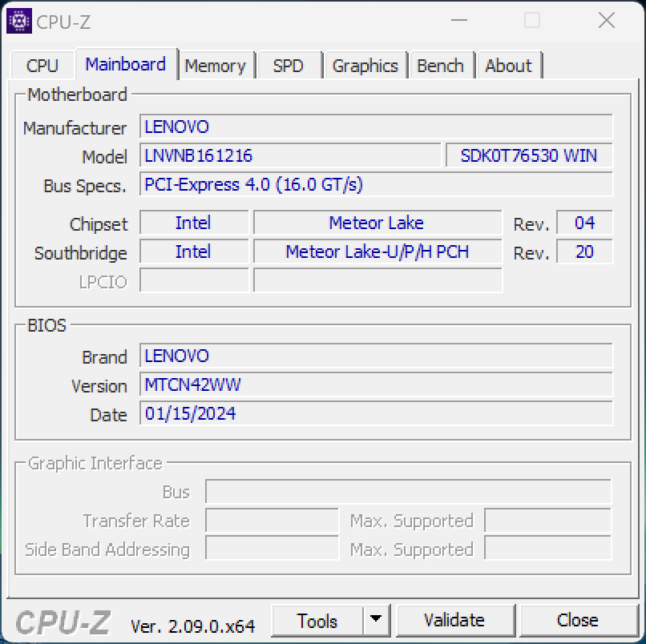This screenshot has height=644, width=646.
Task: Click the BIOS date 01/15/2024
Action: click(x=376, y=413)
